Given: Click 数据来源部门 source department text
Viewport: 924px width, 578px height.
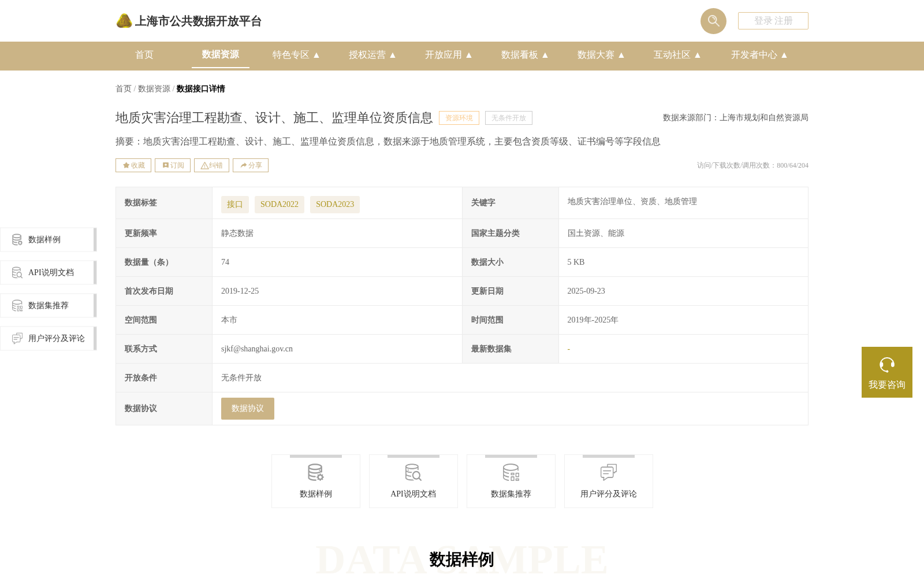Looking at the screenshot, I should pyautogui.click(x=736, y=118).
